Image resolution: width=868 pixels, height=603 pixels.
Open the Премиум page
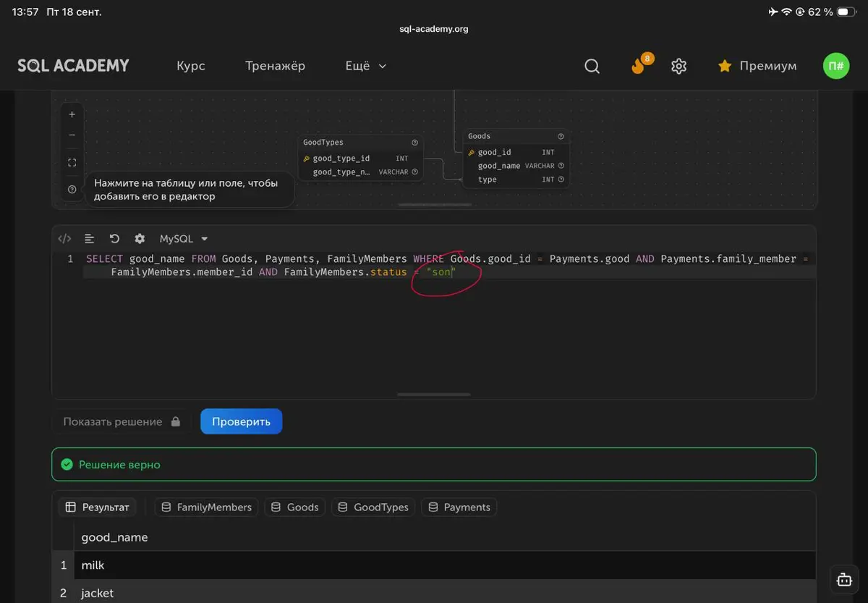point(757,66)
